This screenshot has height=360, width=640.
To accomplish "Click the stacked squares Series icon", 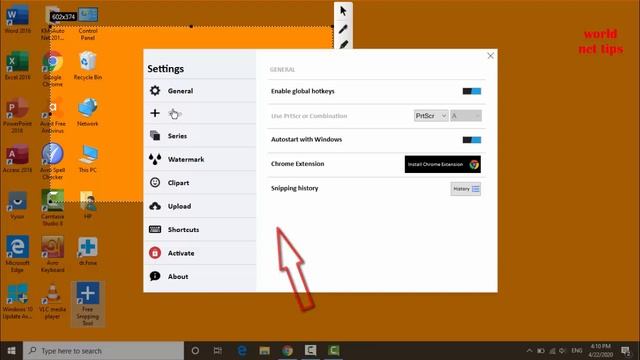I will [155, 136].
